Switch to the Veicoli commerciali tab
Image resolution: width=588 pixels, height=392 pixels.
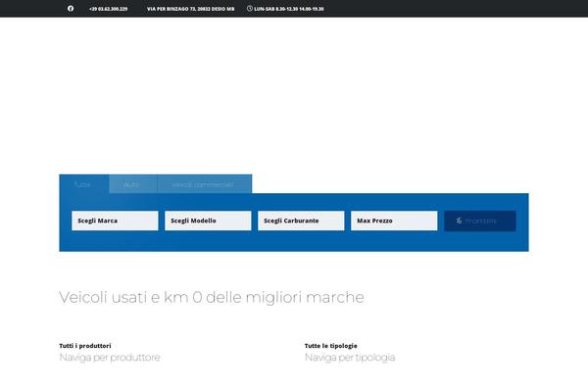point(205,184)
